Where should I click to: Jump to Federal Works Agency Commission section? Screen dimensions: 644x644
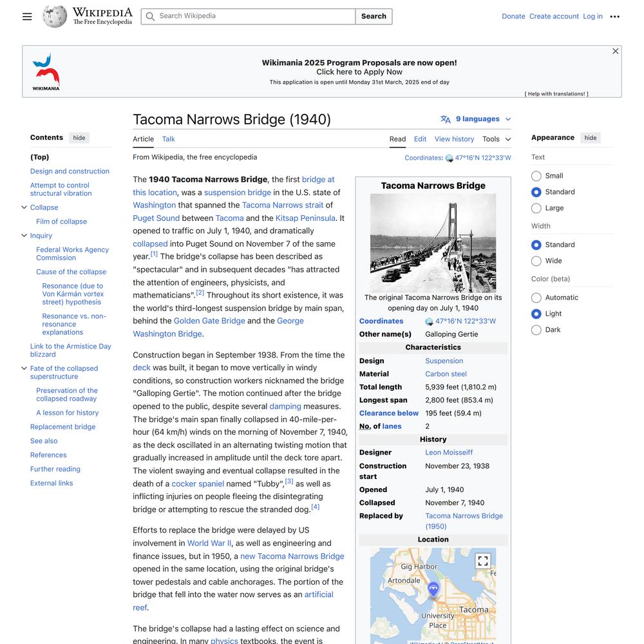[x=72, y=254]
